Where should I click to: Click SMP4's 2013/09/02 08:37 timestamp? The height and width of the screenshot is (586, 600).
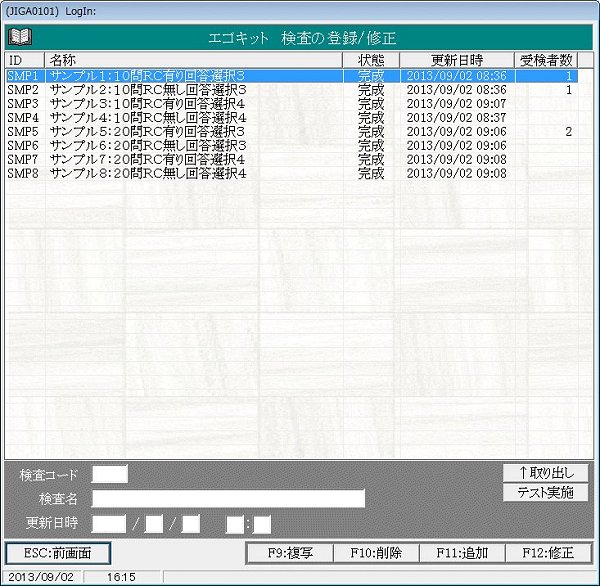[457, 118]
